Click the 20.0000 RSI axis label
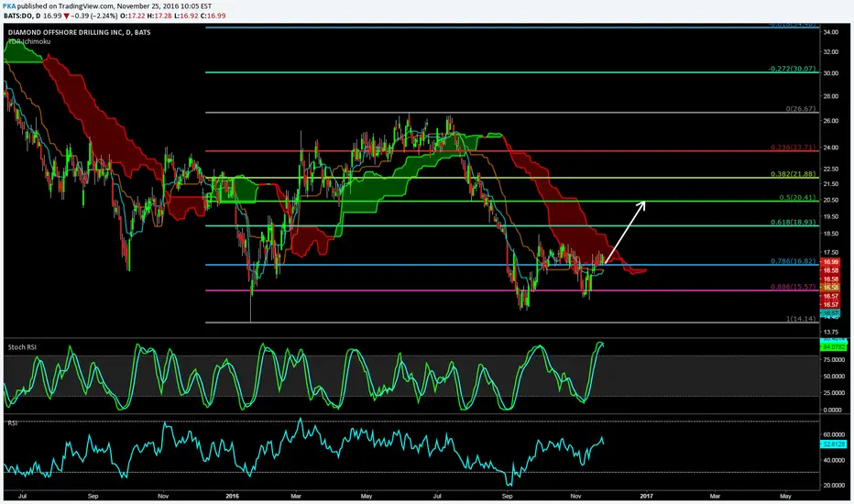854x504 pixels. [835, 486]
